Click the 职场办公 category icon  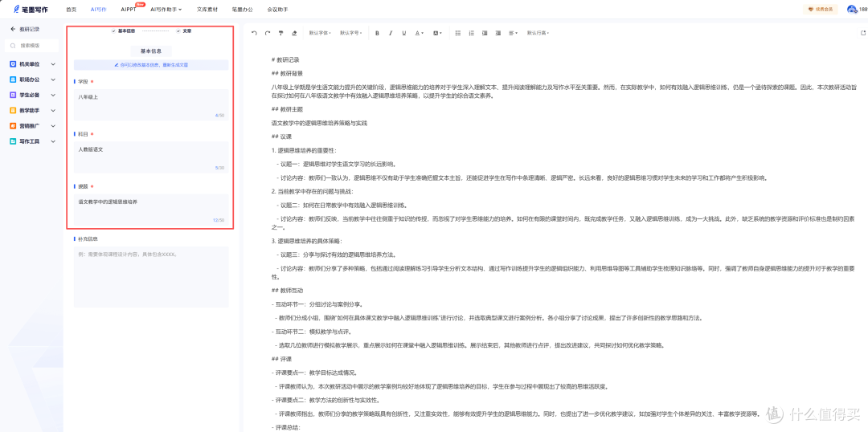(13, 79)
